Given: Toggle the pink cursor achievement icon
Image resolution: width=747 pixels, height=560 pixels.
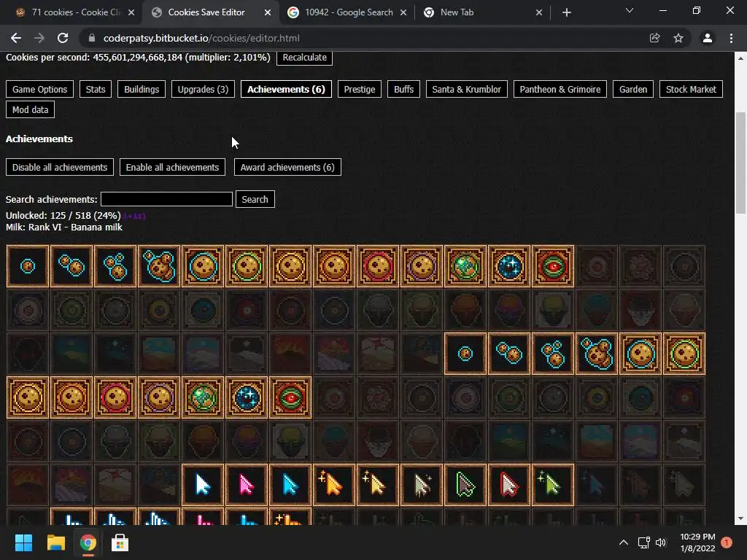Looking at the screenshot, I should point(247,485).
